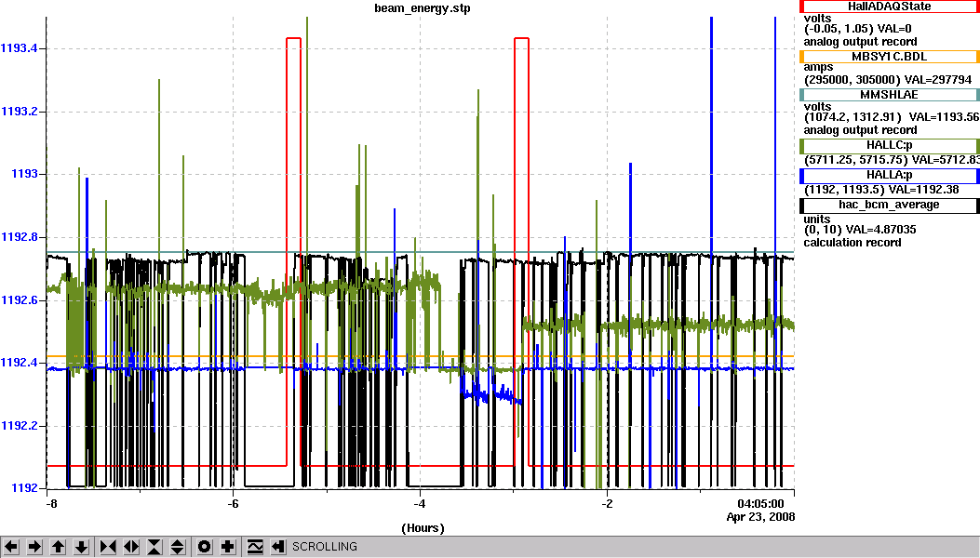
Task: Click the waveform graph mode button
Action: (255, 547)
